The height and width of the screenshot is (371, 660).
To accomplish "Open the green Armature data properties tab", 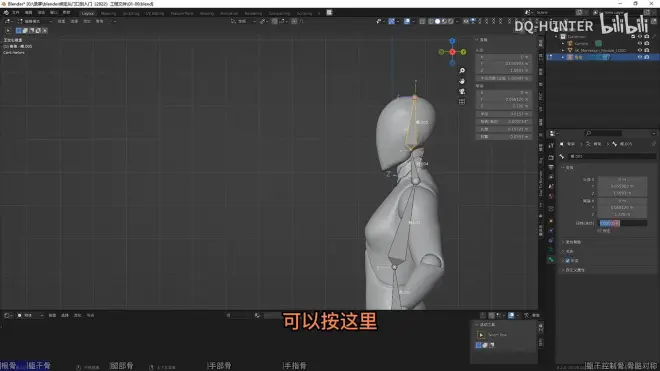I will 551,250.
